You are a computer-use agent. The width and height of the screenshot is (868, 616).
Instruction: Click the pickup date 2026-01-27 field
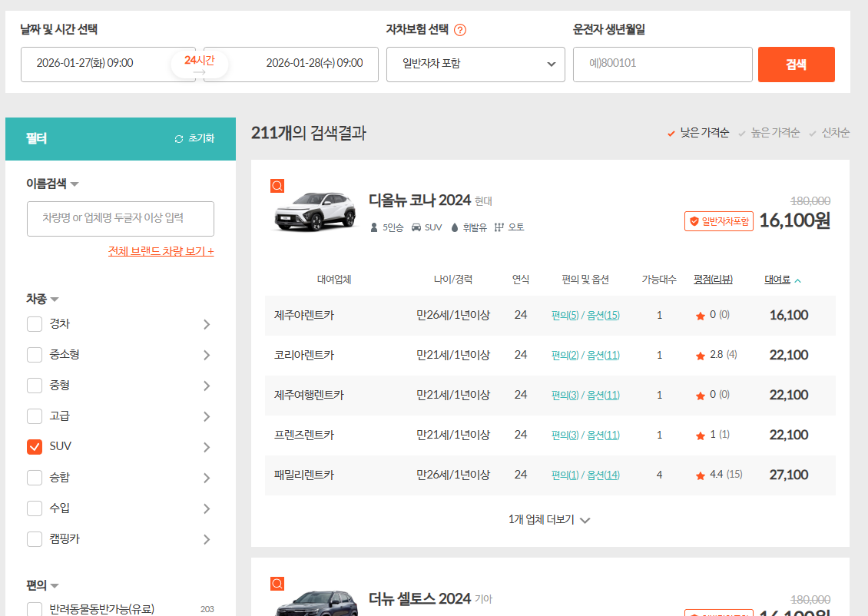tap(108, 65)
